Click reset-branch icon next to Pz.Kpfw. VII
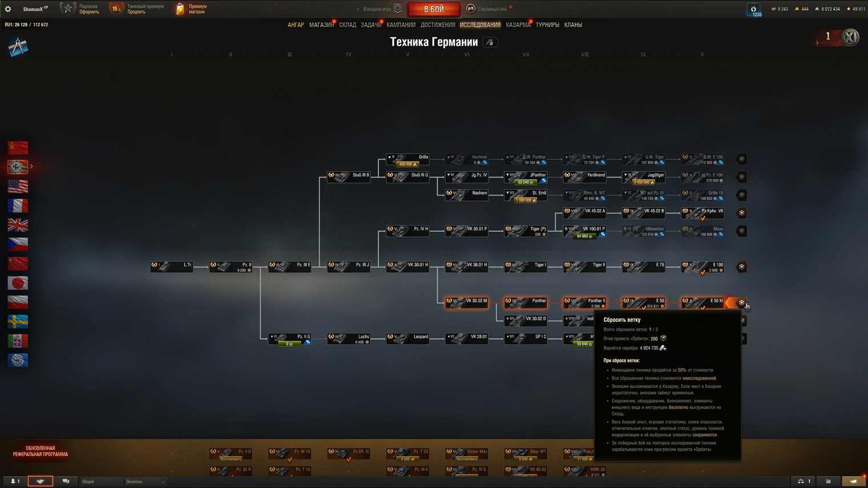 tap(741, 213)
